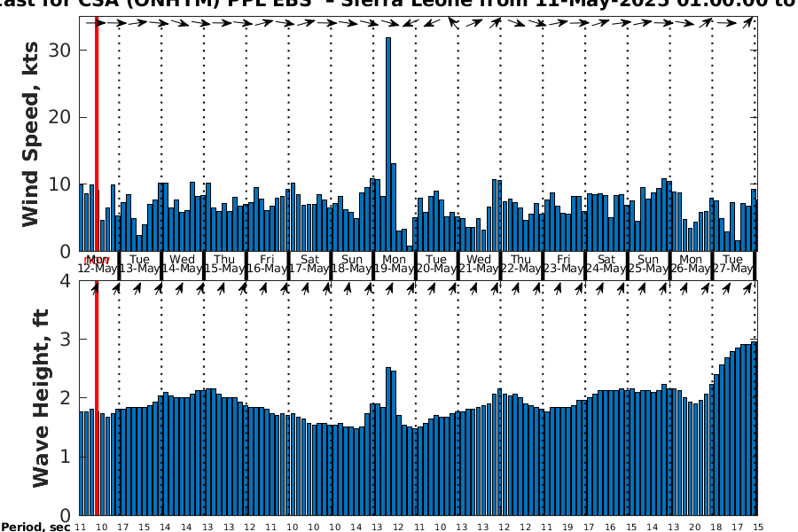This screenshot has height=532, width=798.
Task: Click the 0 tick on wave height axis
Action: tap(65, 515)
